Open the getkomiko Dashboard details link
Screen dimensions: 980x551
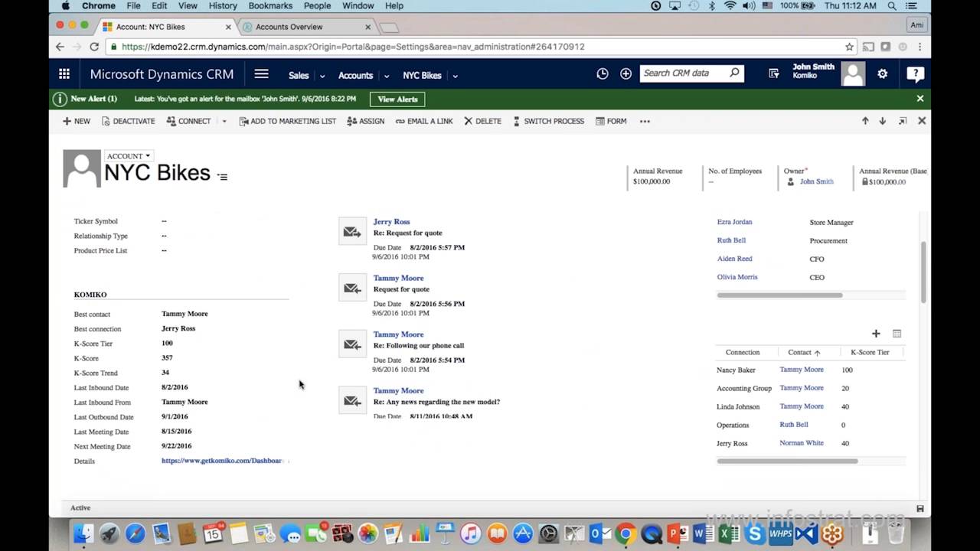pos(222,461)
